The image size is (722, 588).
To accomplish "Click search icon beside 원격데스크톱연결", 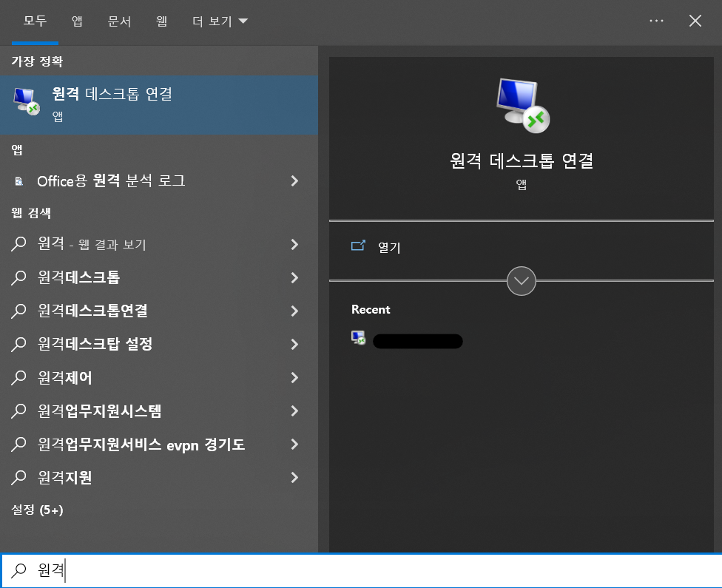I will (x=18, y=311).
